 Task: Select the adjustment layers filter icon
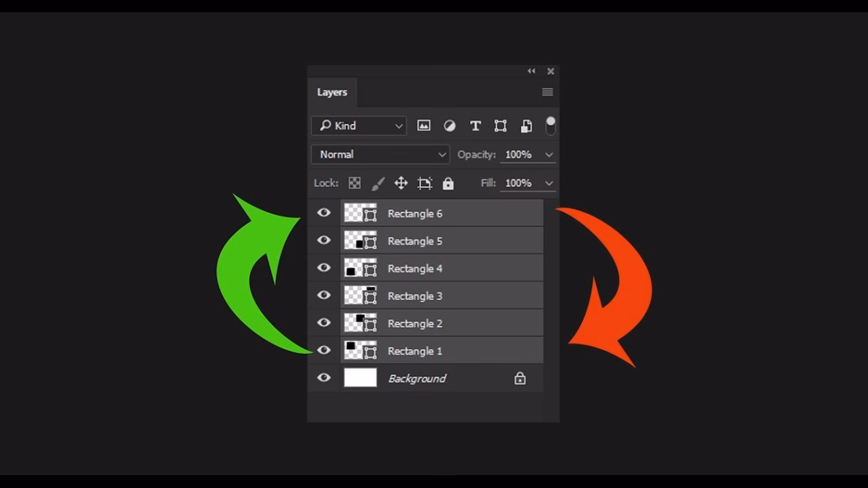tap(449, 125)
